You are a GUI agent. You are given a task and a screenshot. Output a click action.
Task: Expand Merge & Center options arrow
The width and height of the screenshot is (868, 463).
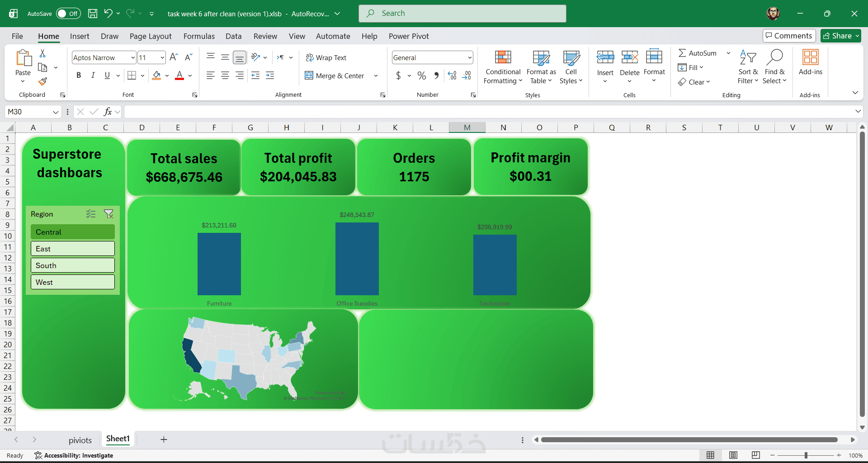(376, 76)
